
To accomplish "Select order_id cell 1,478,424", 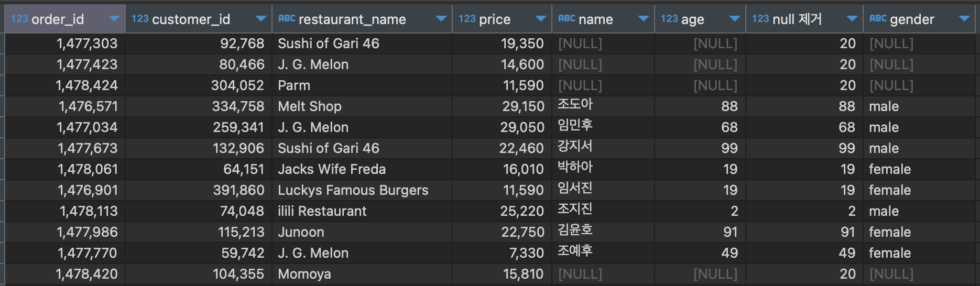I will (65, 85).
